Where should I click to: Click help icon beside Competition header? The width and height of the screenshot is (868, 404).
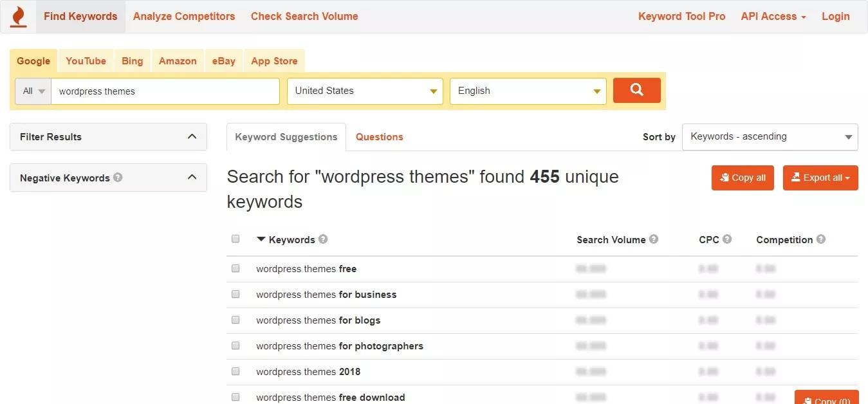pos(821,239)
